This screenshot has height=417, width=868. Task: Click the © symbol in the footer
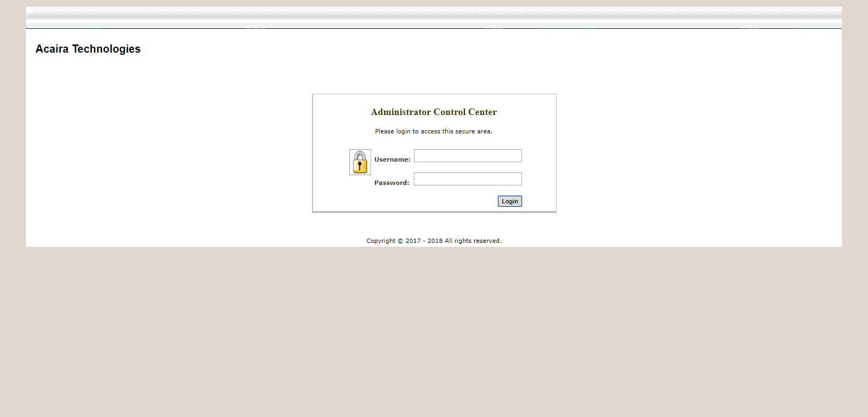coord(400,241)
